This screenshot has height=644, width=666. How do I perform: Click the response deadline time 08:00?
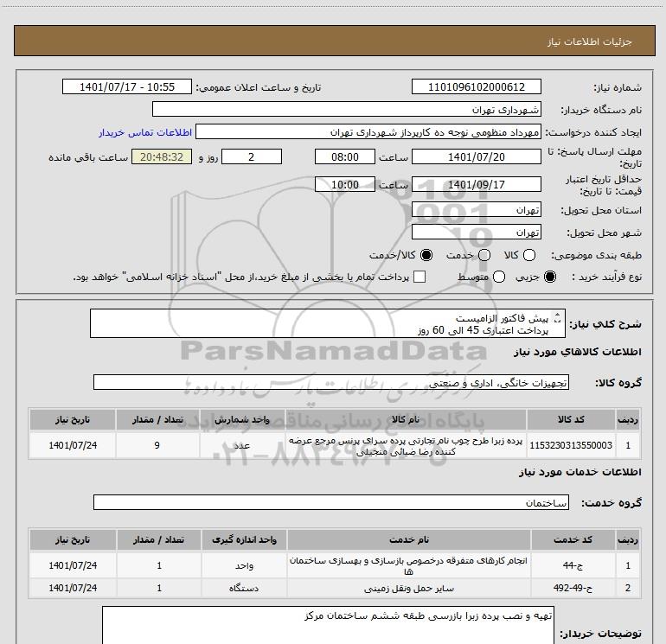pos(345,156)
